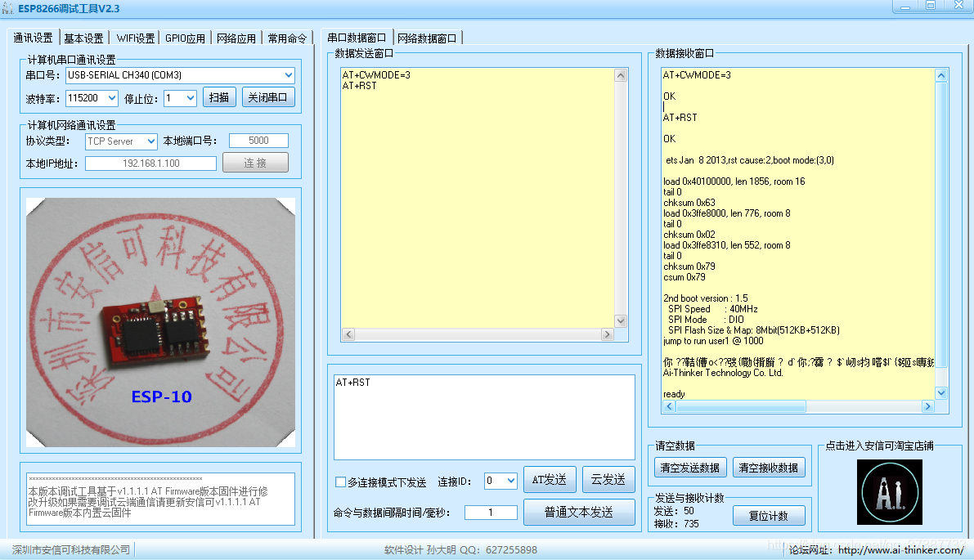Click the 本地端口号 field showing 5000
Viewport: 974px width, 560px height.
(x=258, y=141)
